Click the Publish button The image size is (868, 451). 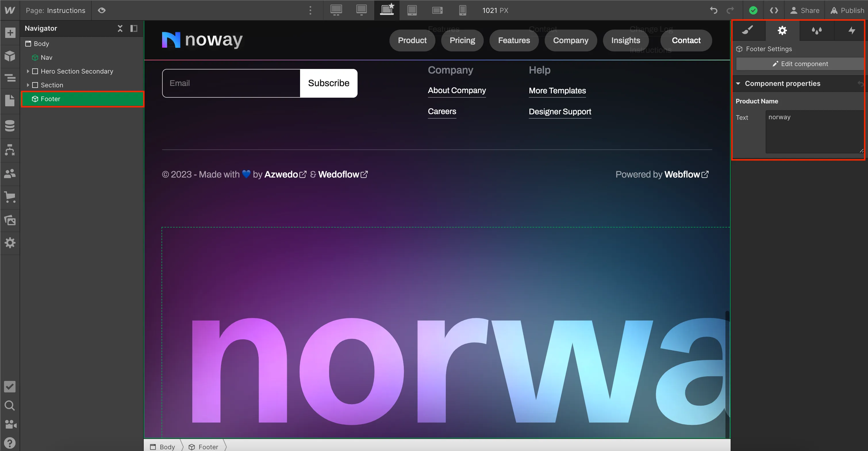[847, 10]
